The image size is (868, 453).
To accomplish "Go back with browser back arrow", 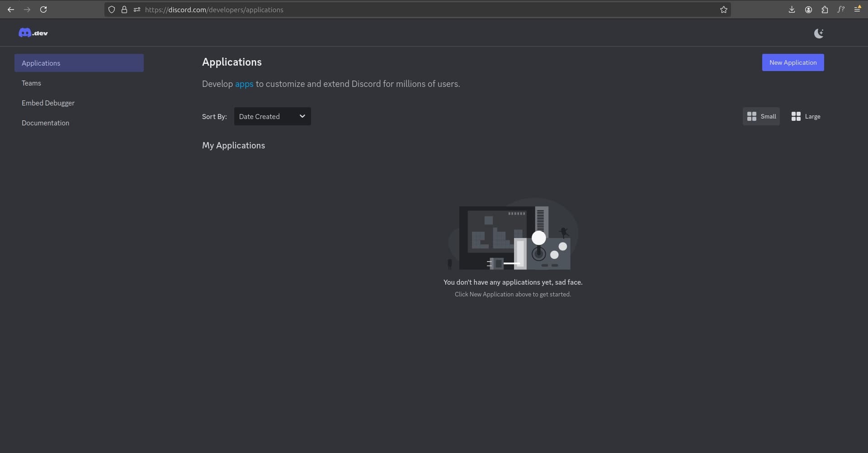I will (x=11, y=10).
